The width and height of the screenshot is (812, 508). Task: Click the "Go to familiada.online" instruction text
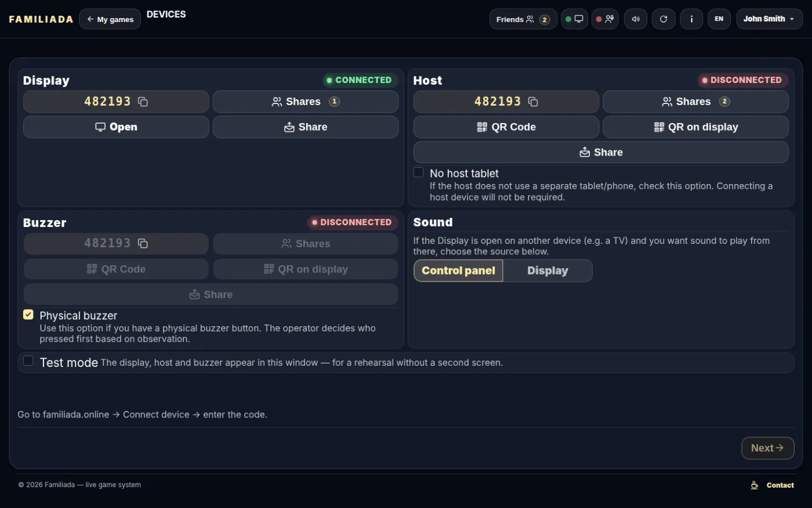(143, 415)
